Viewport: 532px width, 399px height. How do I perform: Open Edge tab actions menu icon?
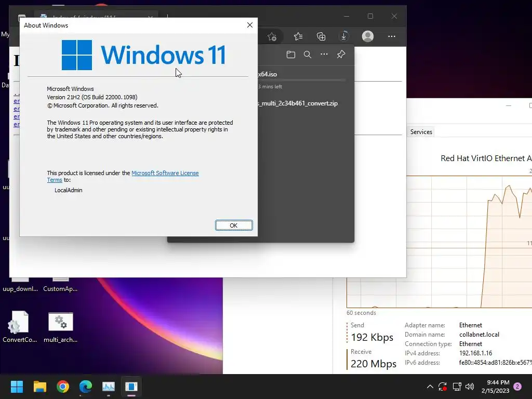(22, 17)
